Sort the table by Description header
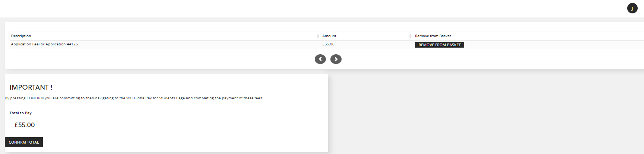The image size is (644, 154). [21, 36]
